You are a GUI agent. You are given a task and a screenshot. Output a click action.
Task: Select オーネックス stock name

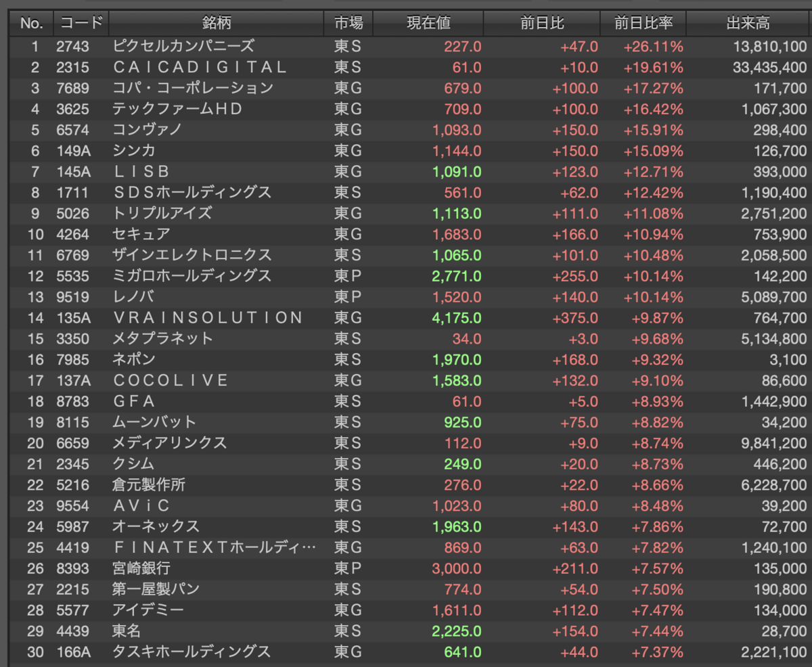[156, 526]
